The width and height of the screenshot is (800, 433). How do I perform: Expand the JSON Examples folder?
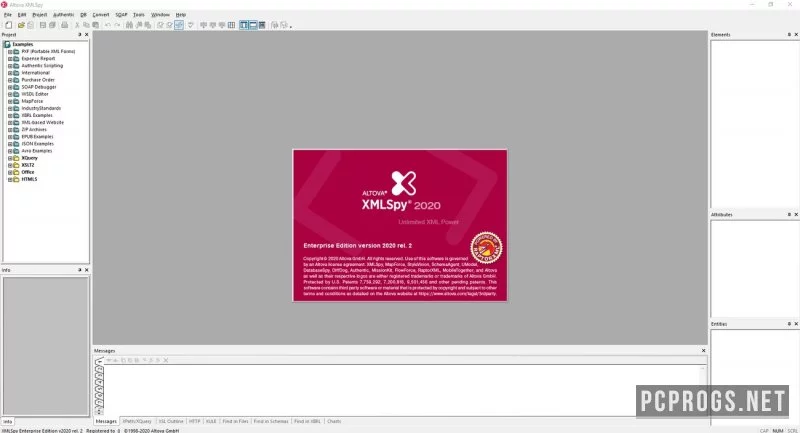10,144
